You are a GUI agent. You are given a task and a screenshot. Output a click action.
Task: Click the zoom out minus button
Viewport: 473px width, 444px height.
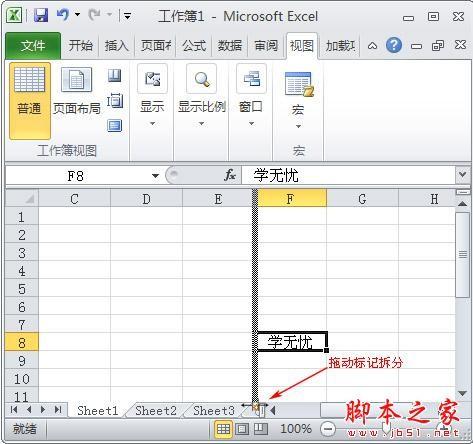tap(328, 429)
